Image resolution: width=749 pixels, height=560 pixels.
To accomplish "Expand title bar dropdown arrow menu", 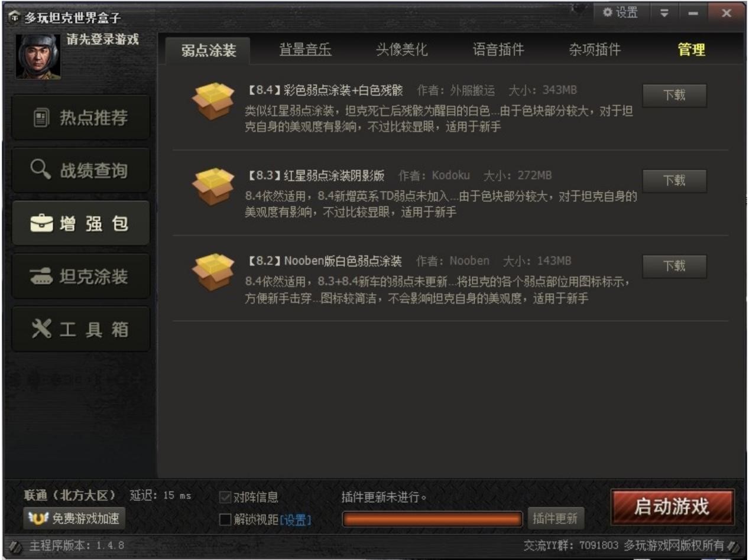I will tap(664, 13).
